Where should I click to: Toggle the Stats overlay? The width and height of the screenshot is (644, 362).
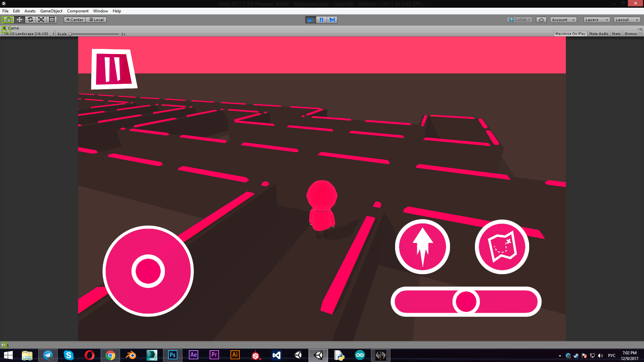pyautogui.click(x=616, y=34)
